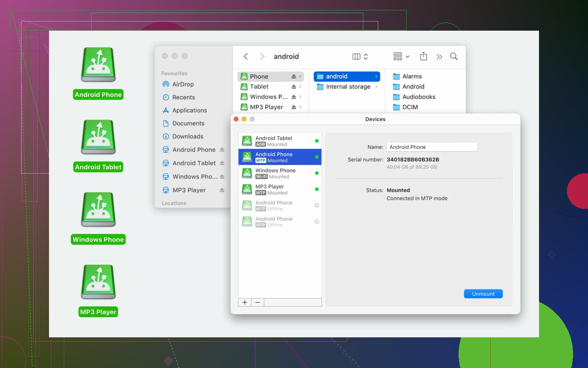This screenshot has height=368, width=588.
Task: Click the Windows Phone device icon in Devices
Action: click(x=247, y=173)
